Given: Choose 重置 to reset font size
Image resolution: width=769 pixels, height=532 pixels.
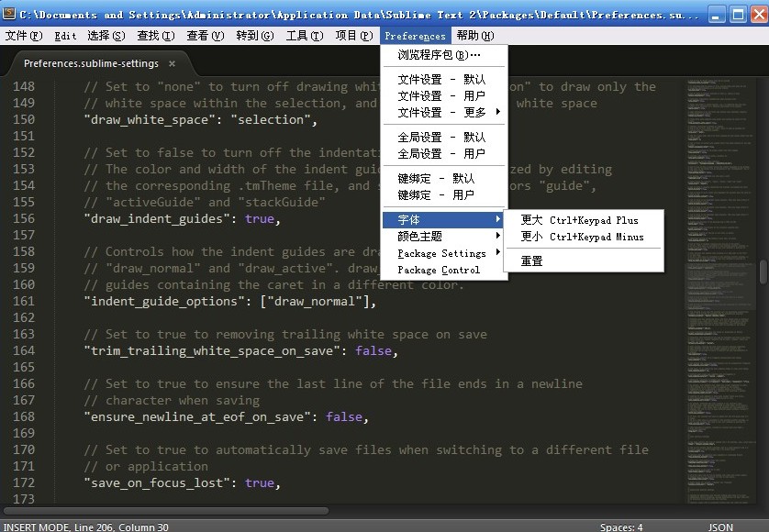Looking at the screenshot, I should point(584,260).
